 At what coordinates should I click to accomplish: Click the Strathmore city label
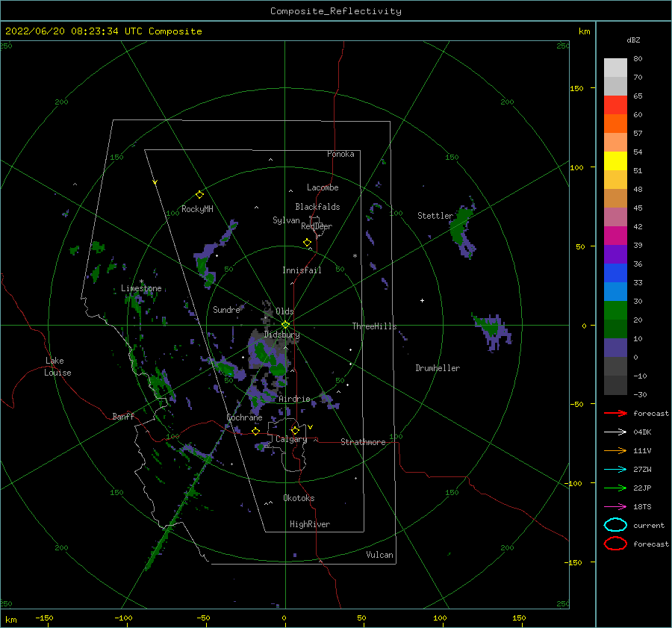click(363, 442)
